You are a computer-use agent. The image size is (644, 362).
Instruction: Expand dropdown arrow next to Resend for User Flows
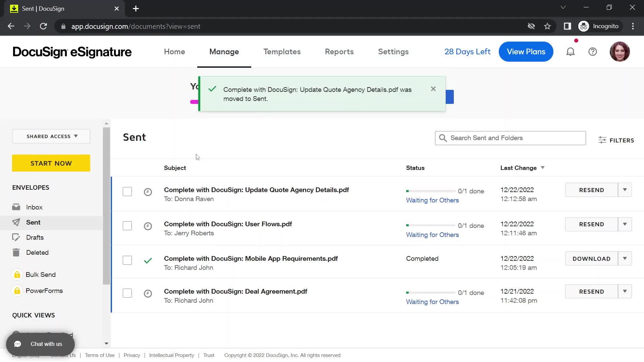(625, 224)
